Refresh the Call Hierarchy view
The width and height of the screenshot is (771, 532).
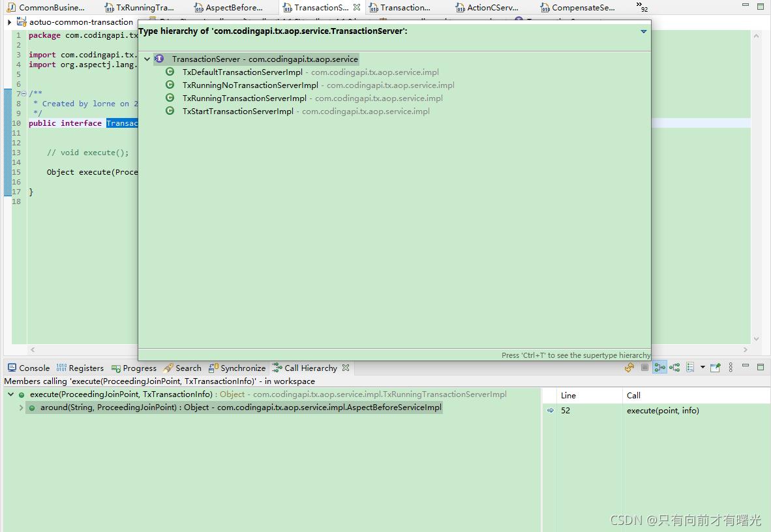(629, 367)
